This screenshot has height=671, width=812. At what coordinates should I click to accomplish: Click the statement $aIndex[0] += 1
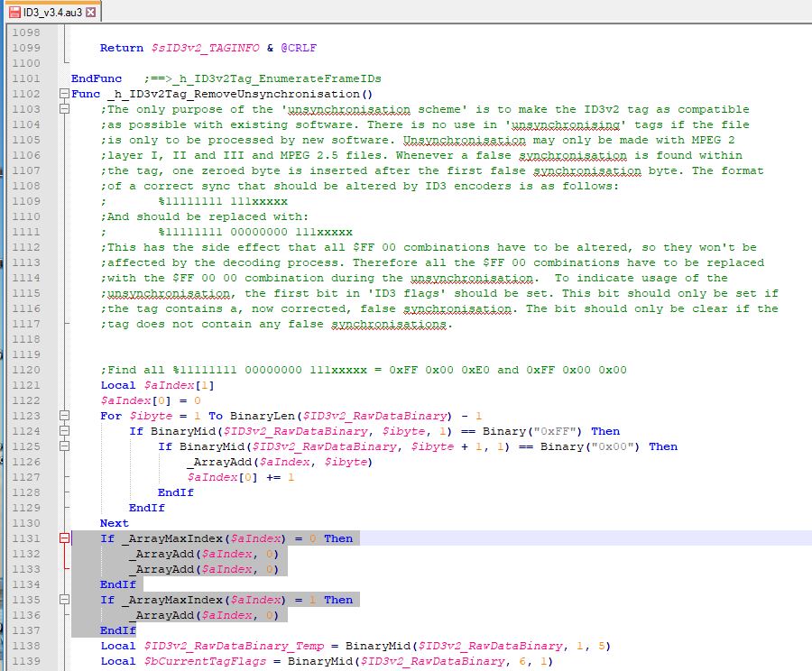(241, 477)
